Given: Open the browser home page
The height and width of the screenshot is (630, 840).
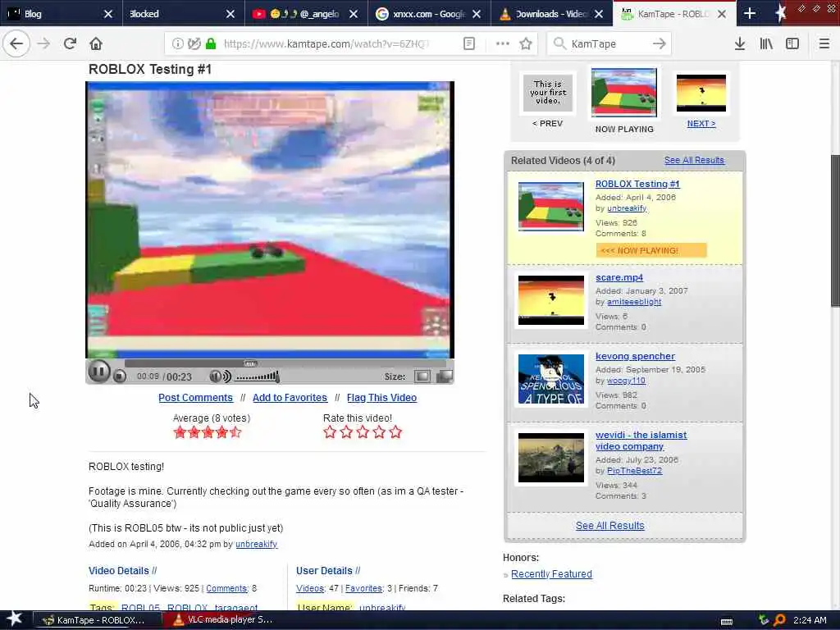Looking at the screenshot, I should 96,43.
